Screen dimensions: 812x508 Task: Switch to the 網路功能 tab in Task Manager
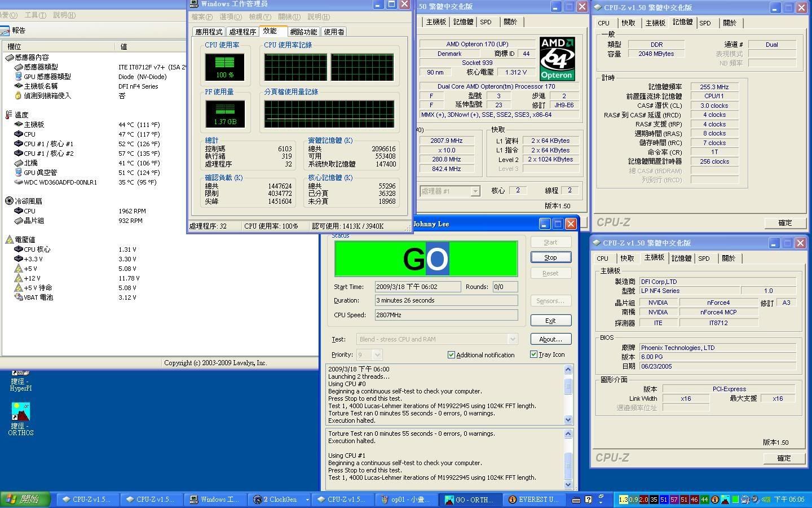click(303, 32)
